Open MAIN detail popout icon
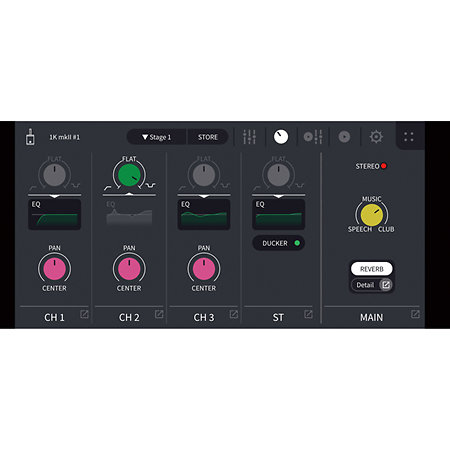This screenshot has width=450, height=450. click(x=415, y=314)
